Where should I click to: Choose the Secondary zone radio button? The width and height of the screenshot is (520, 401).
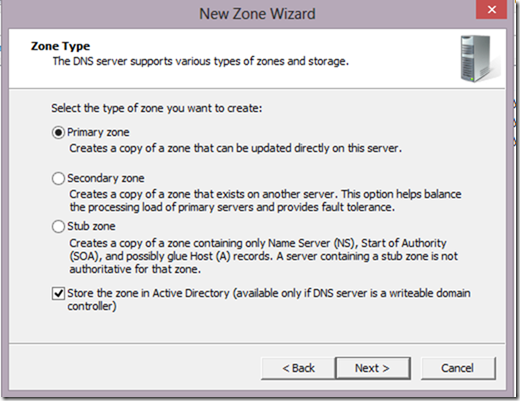58,178
